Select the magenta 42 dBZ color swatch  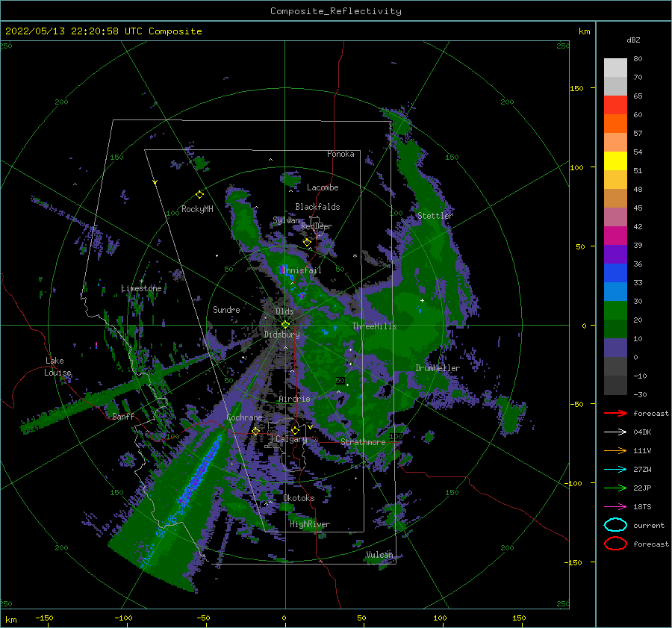click(x=615, y=236)
